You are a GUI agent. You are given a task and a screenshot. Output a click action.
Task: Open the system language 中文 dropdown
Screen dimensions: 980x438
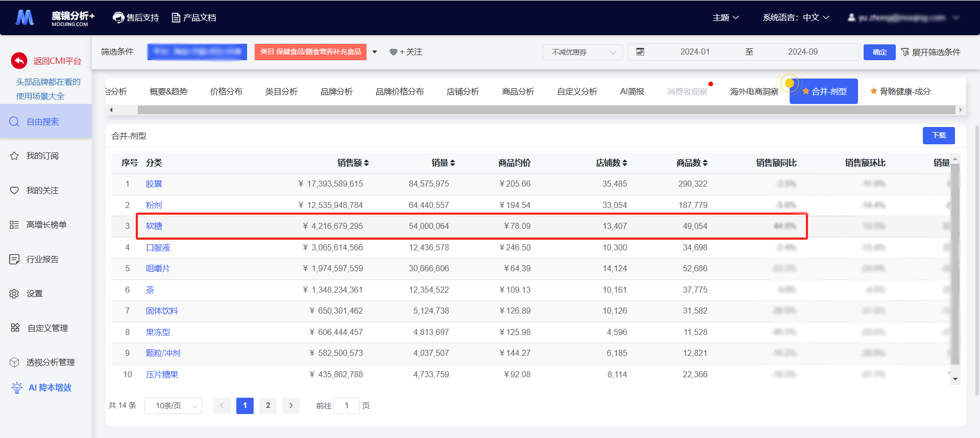[x=796, y=18]
